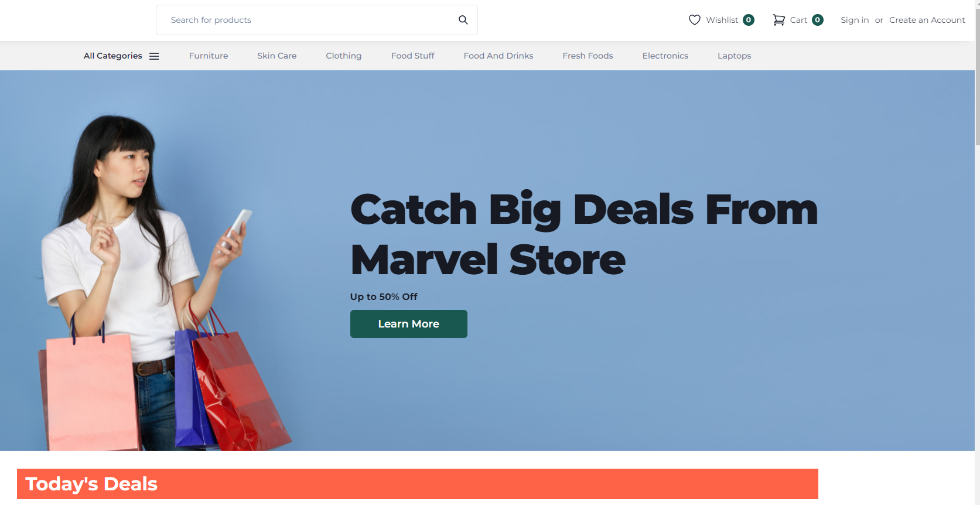Open the Furniture category
The width and height of the screenshot is (980, 505).
click(209, 56)
